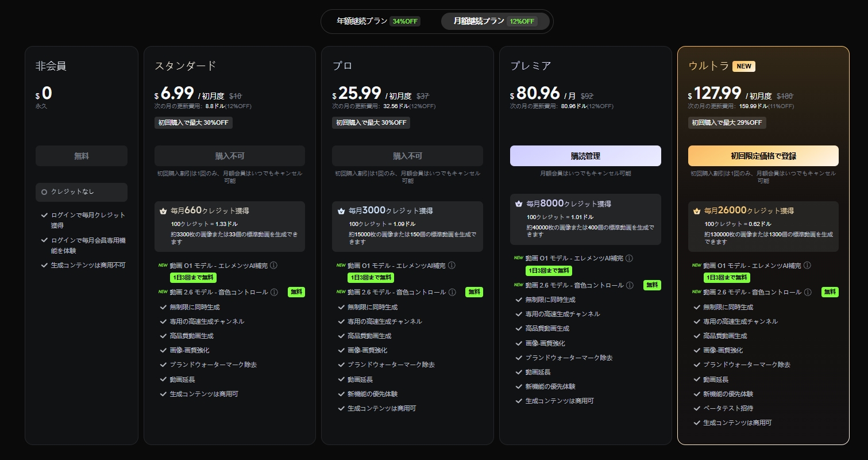Select the クレジットなし radio circle
Image resolution: width=868 pixels, height=460 pixels.
pyautogui.click(x=44, y=192)
